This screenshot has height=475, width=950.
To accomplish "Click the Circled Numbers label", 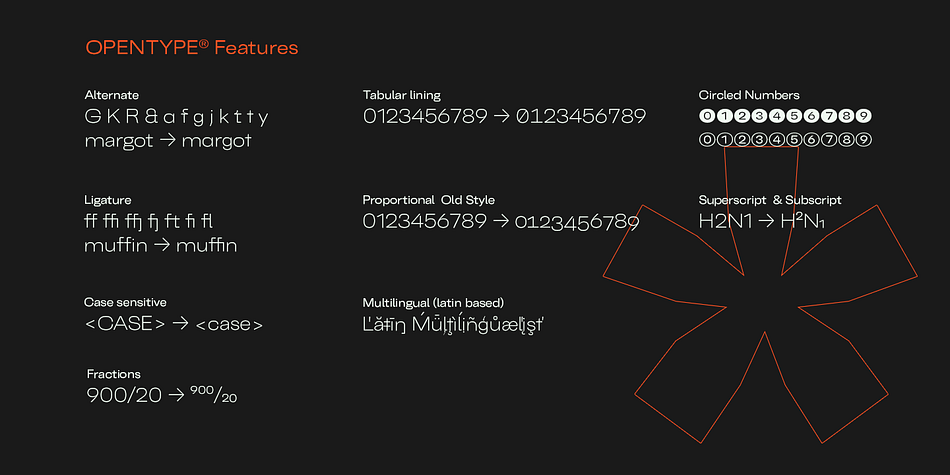I will pyautogui.click(x=749, y=95).
